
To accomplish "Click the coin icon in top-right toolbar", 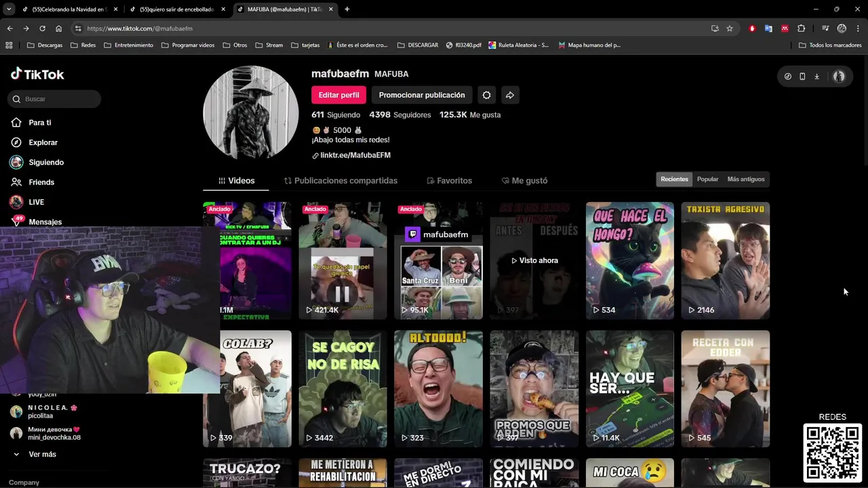I will pos(788,77).
